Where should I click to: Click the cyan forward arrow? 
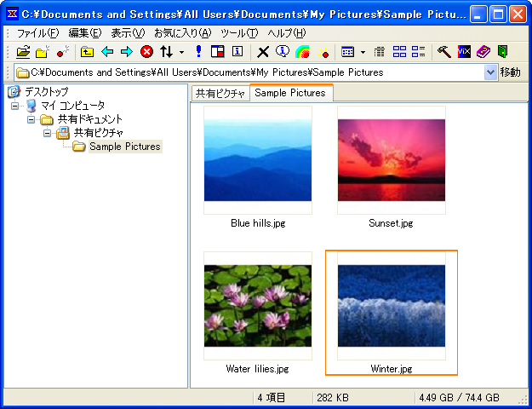point(126,52)
